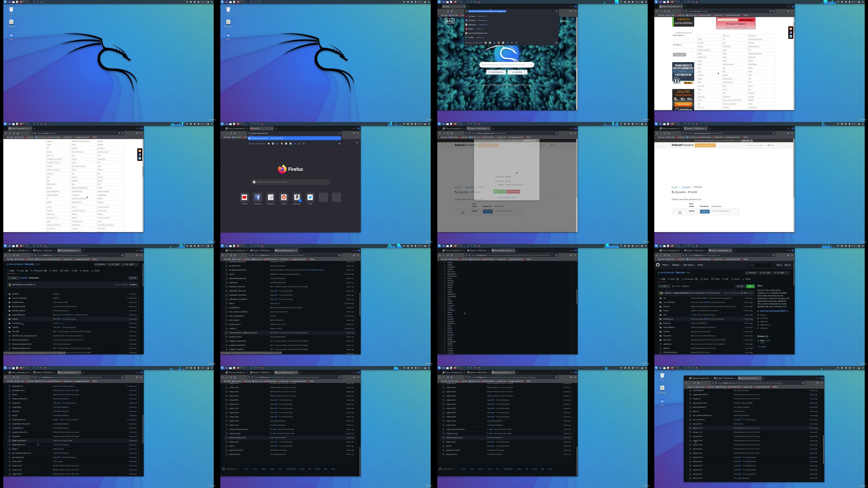The height and width of the screenshot is (488, 868).
Task: Open the personalize gear icon on Firefox New Tab page
Action: click(357, 142)
